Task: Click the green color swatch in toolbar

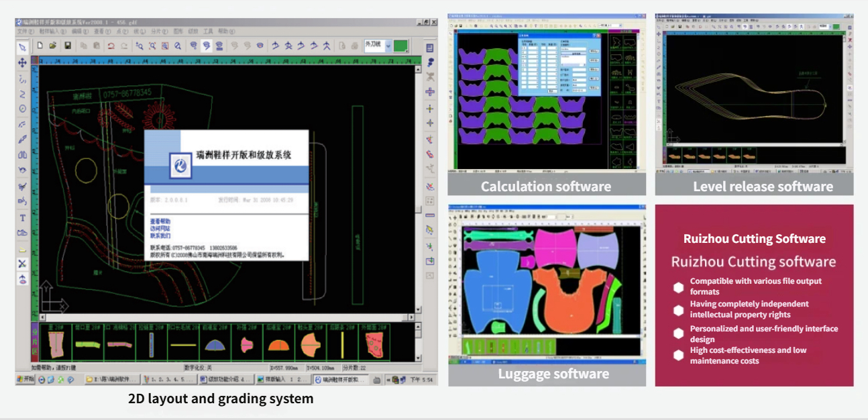Action: coord(400,46)
